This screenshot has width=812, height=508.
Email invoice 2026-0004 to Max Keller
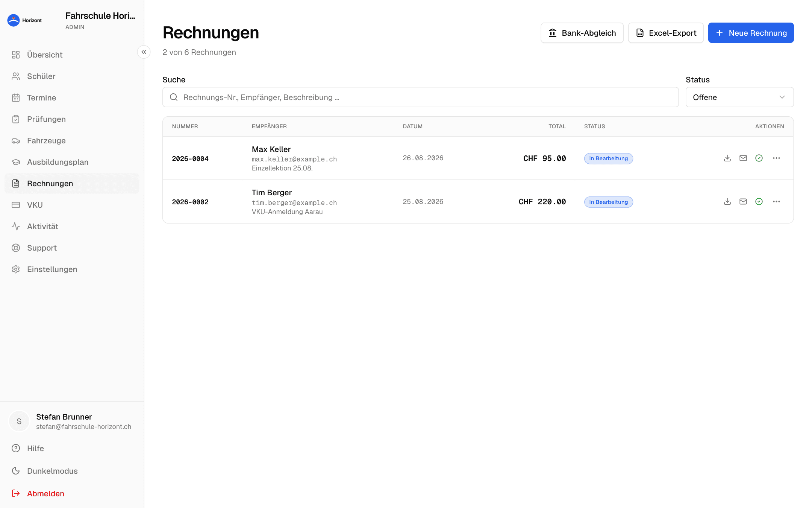tap(743, 158)
